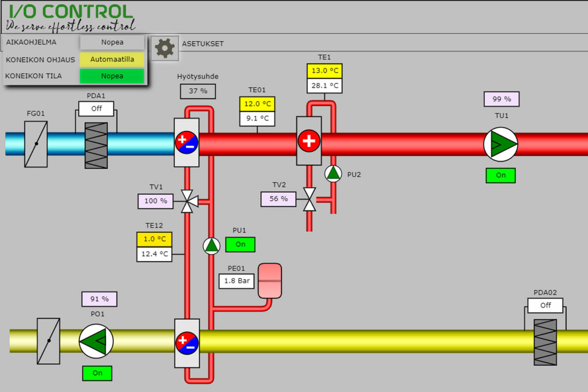Toggle the TU1 fan On status
Screen dimensions: 588x392
500,175
